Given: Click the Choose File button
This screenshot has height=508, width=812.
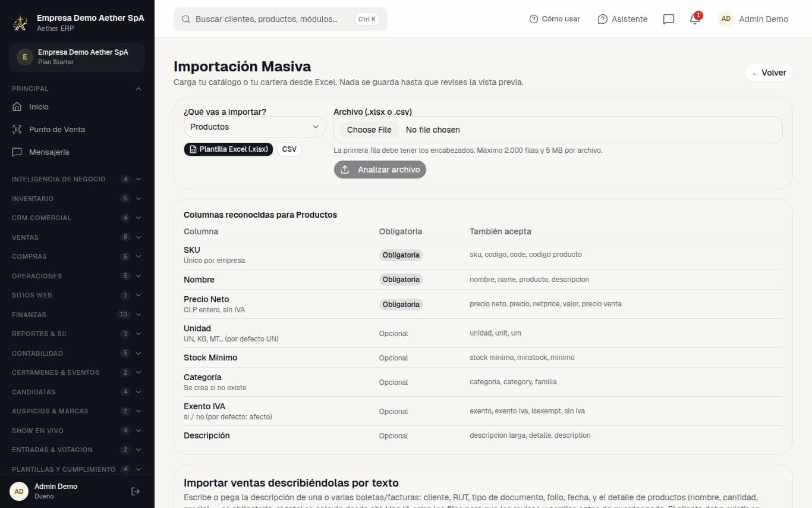Looking at the screenshot, I should coord(369,130).
